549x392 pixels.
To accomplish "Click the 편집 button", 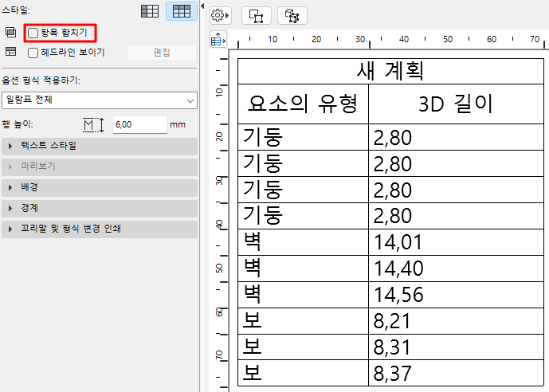I will (x=162, y=53).
